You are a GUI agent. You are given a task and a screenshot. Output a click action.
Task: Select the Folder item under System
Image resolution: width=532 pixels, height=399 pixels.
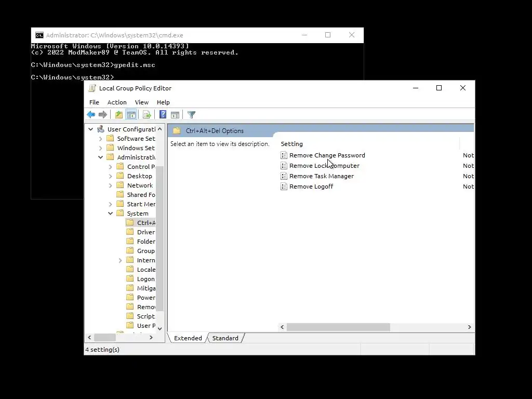click(146, 242)
